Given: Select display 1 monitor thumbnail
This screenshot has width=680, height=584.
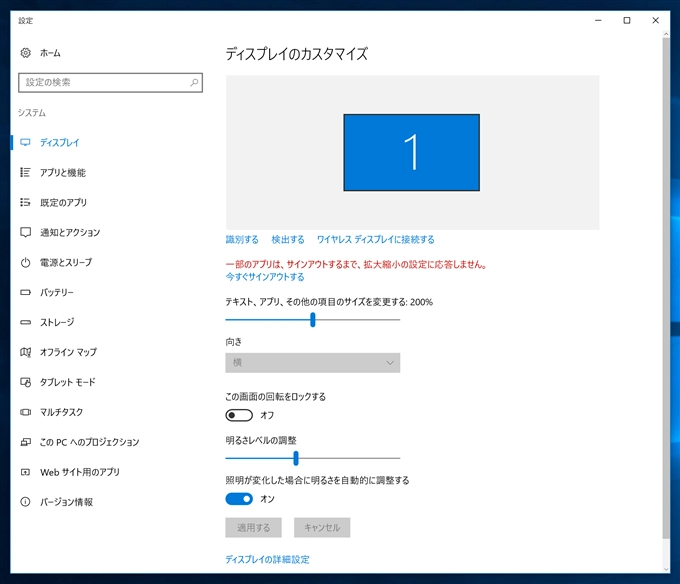Looking at the screenshot, I should tap(412, 152).
